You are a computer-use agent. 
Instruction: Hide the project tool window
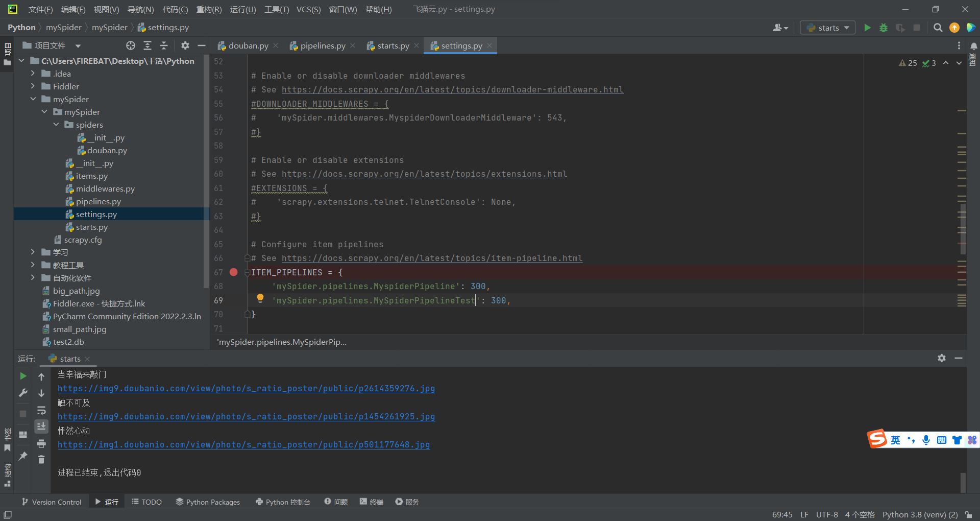[202, 45]
